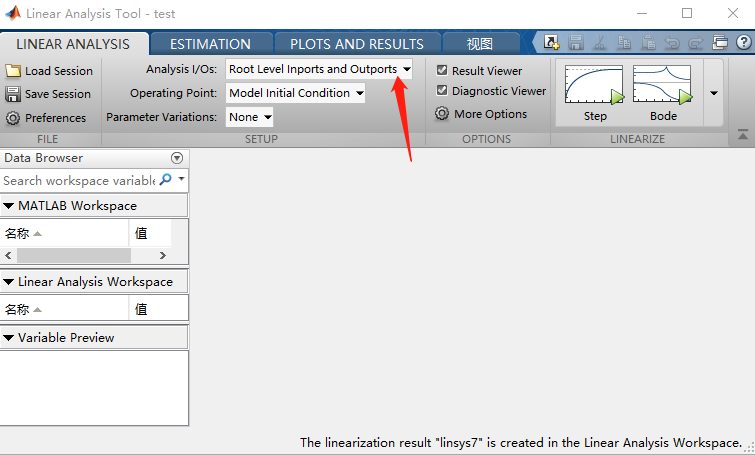Open help with the question mark icon
The height and width of the screenshot is (455, 755).
tap(743, 42)
